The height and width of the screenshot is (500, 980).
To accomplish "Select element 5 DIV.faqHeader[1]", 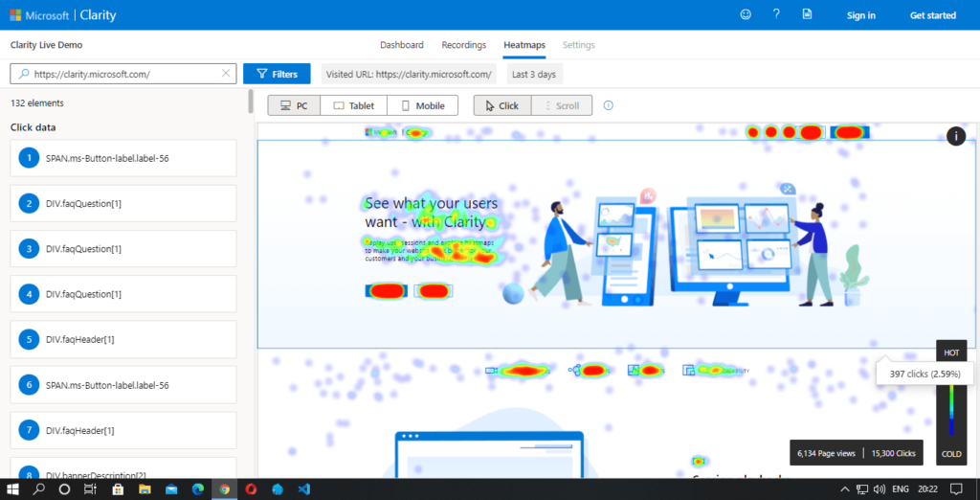I will (x=123, y=339).
